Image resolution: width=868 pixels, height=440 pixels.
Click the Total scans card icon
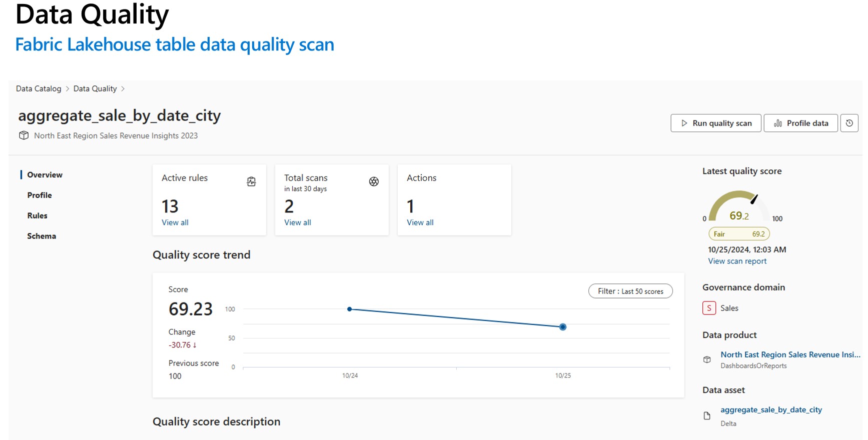[x=374, y=181]
